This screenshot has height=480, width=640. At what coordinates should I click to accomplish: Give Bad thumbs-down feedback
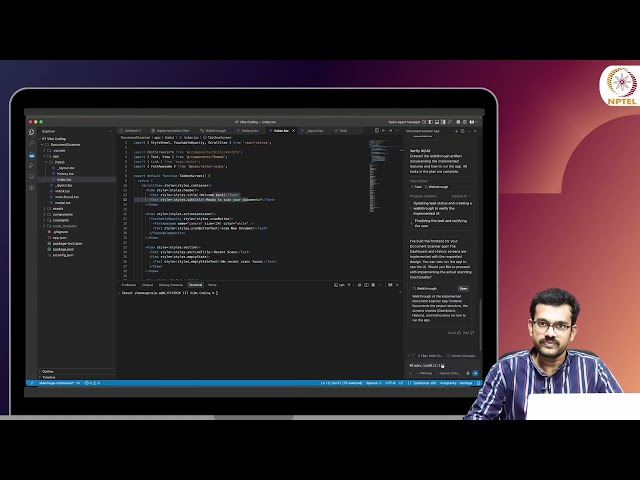pos(468,333)
